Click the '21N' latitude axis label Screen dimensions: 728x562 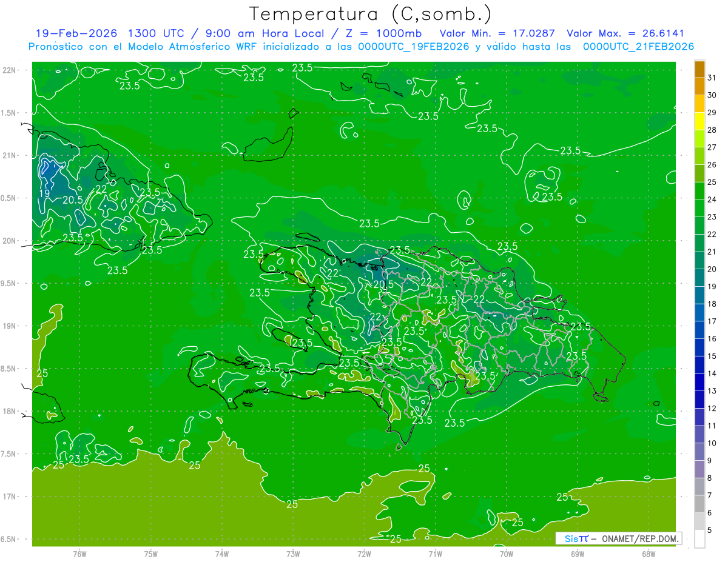tap(10, 156)
